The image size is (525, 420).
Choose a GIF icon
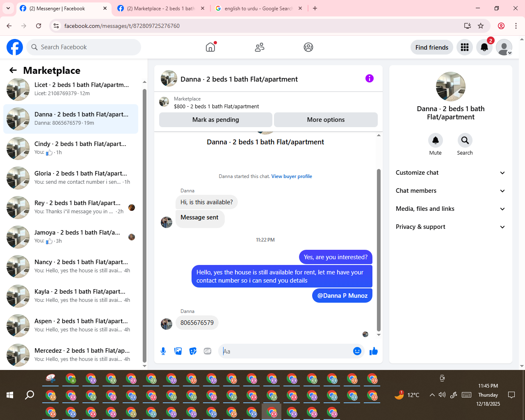pyautogui.click(x=208, y=351)
